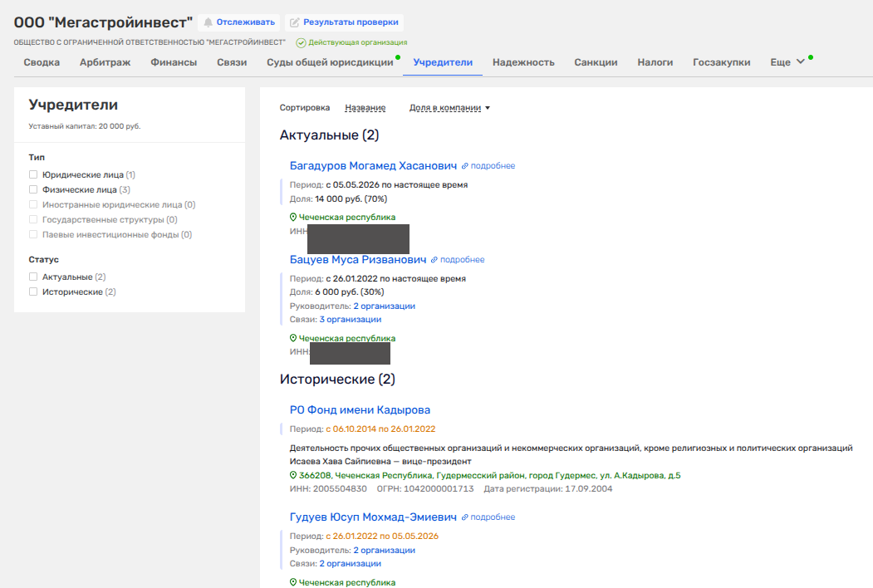Open Гудуев's Руководитель 2 организации link

coord(384,550)
